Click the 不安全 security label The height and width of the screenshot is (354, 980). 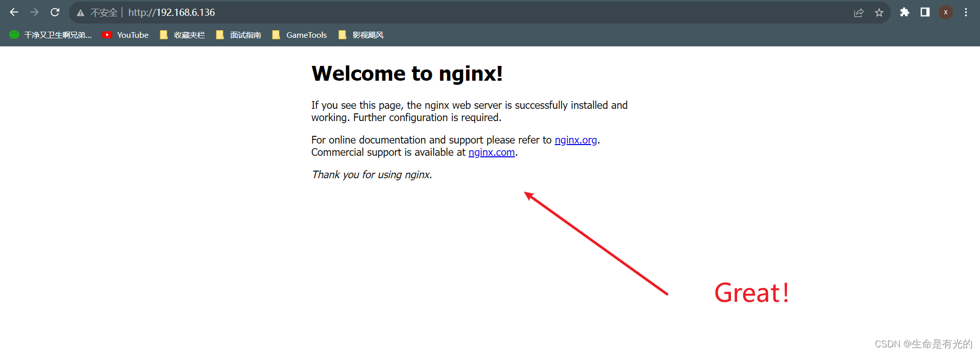click(104, 13)
